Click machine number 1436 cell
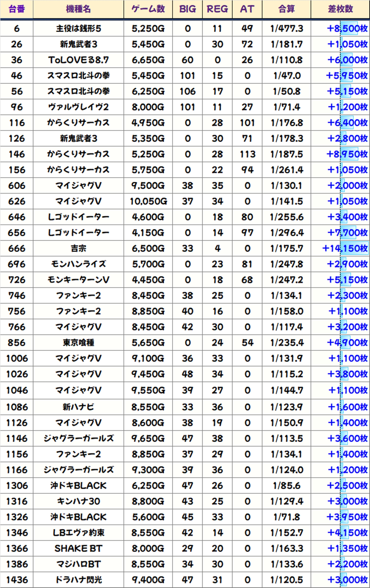Image resolution: width=370 pixels, height=588 pixels. 17,580
